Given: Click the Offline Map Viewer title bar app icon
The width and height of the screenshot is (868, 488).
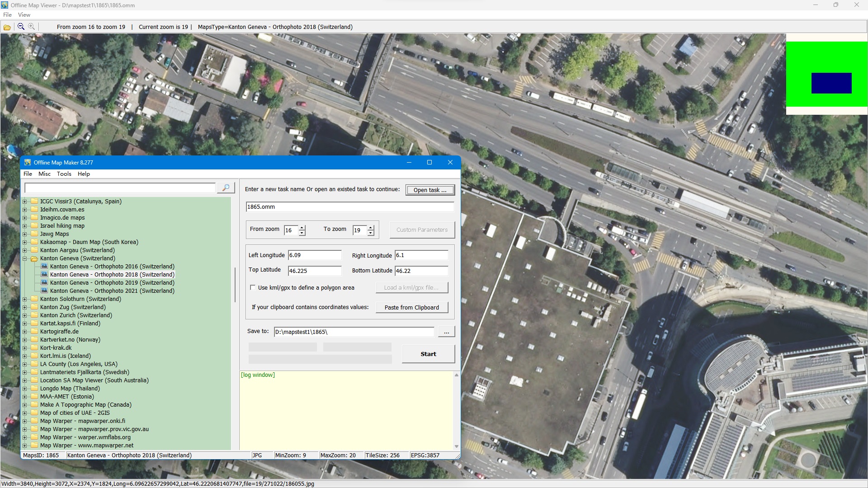Looking at the screenshot, I should (x=5, y=5).
